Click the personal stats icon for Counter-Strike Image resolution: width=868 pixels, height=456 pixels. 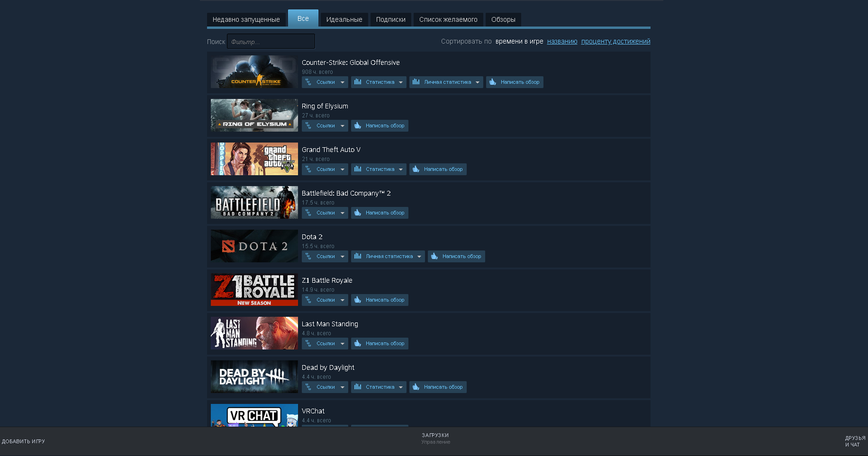coord(416,82)
